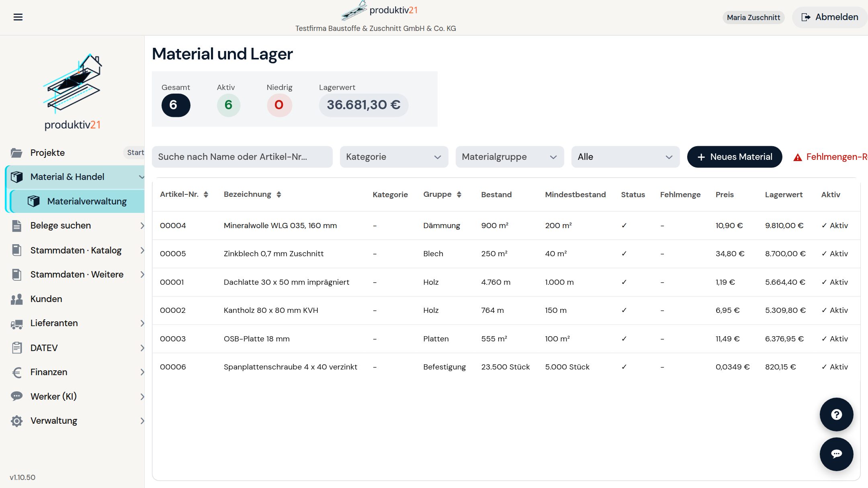The width and height of the screenshot is (868, 488).
Task: Click the Lagerwert value 36.681,30 €
Action: click(363, 105)
